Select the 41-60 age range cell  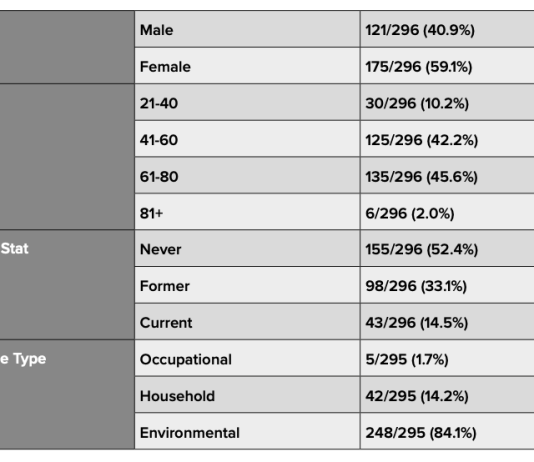pyautogui.click(x=247, y=139)
